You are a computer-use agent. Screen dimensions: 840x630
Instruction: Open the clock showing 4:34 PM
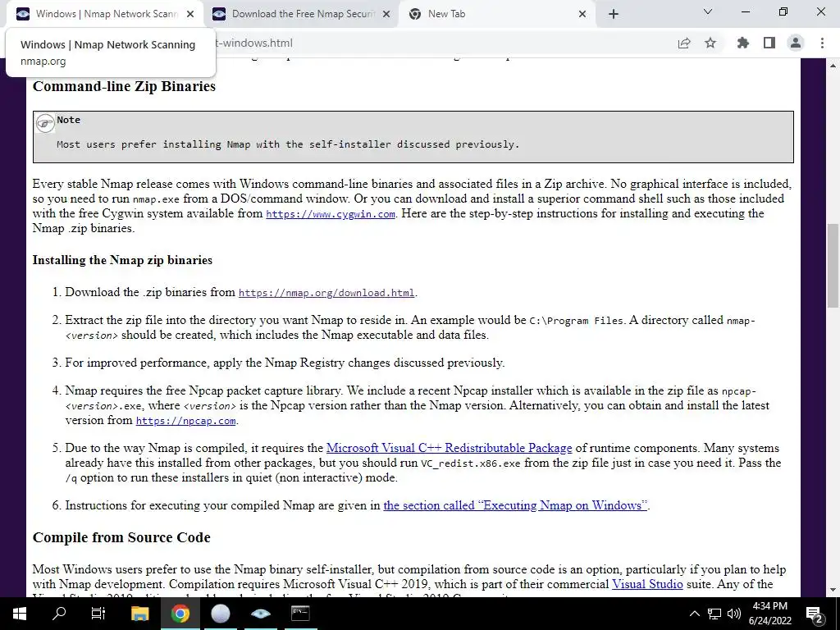click(x=770, y=614)
